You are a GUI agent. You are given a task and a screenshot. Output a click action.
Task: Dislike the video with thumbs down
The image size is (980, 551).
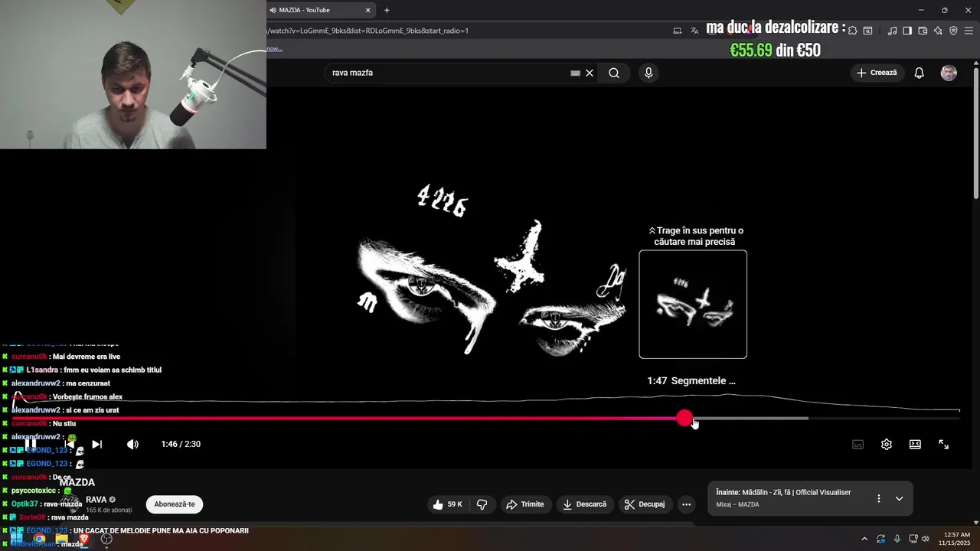pos(482,504)
